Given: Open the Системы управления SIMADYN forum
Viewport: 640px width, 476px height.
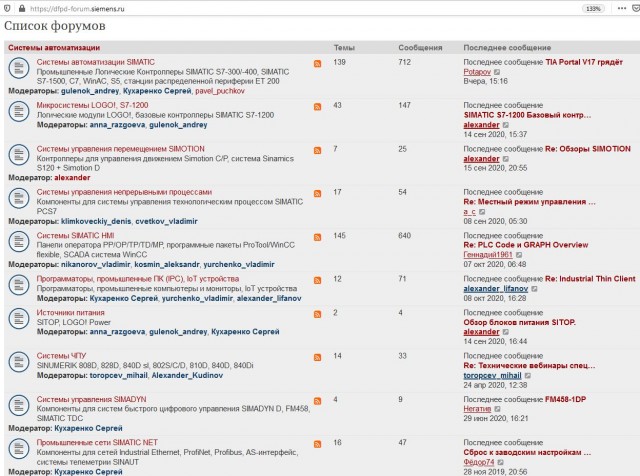Looking at the screenshot, I should (91, 399).
